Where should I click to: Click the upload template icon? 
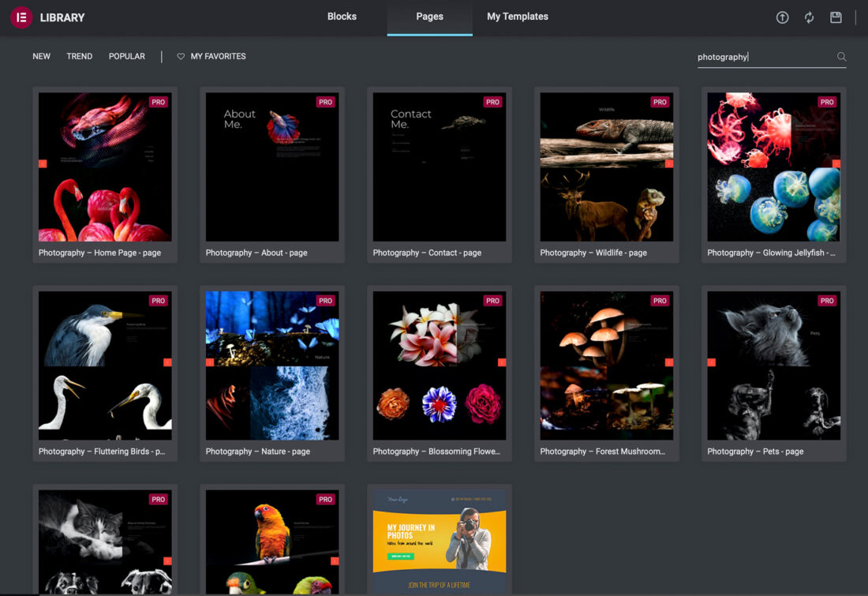click(782, 17)
